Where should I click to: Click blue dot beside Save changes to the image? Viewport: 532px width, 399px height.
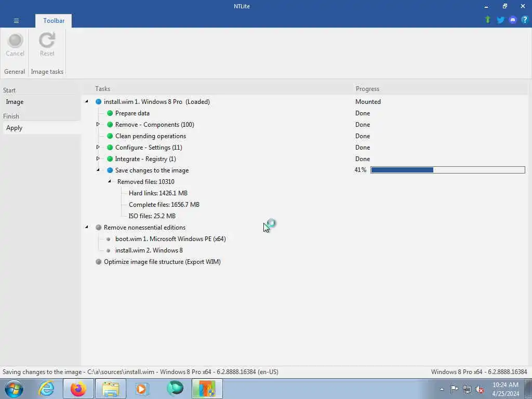pos(110,170)
